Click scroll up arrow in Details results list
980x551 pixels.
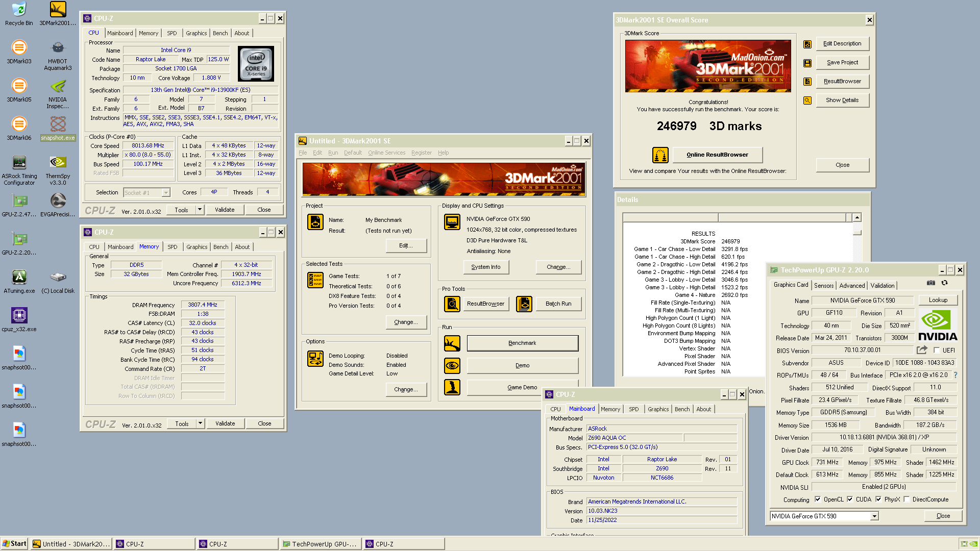coord(857,217)
